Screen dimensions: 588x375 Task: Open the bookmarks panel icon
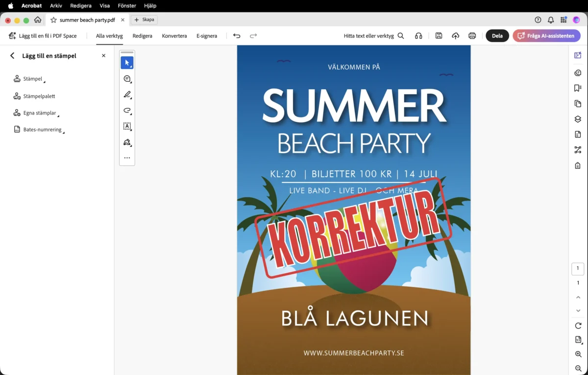[x=578, y=88]
